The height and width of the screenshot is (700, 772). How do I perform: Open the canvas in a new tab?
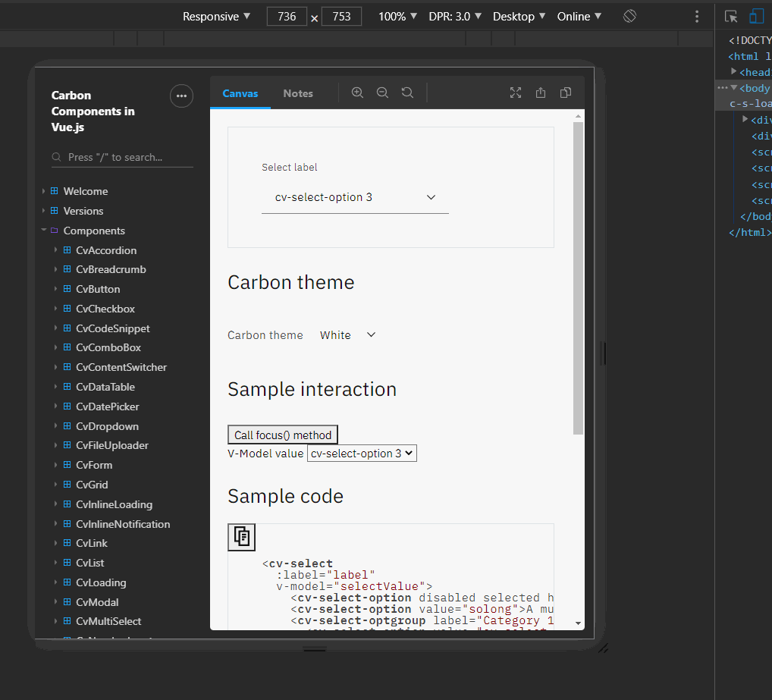541,93
